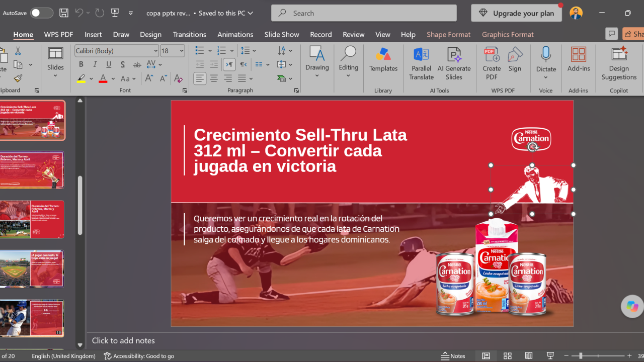Switch to the Graphics Format tab

pyautogui.click(x=508, y=34)
